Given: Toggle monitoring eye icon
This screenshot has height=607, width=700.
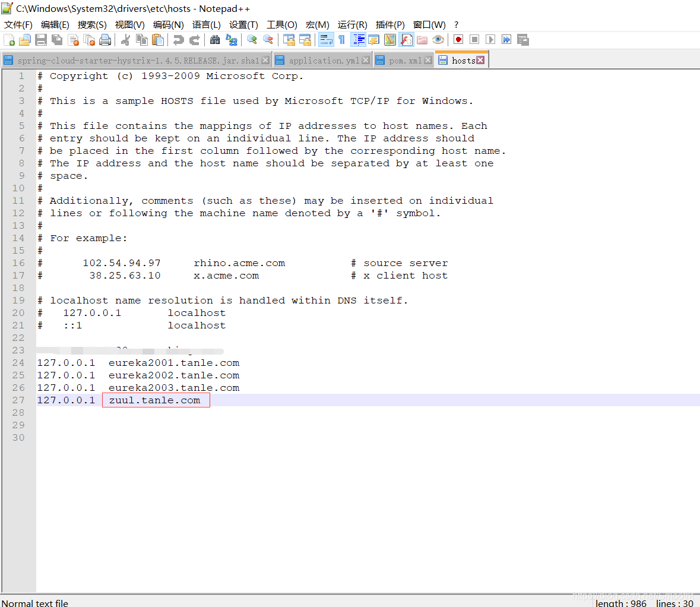Looking at the screenshot, I should pos(438,40).
